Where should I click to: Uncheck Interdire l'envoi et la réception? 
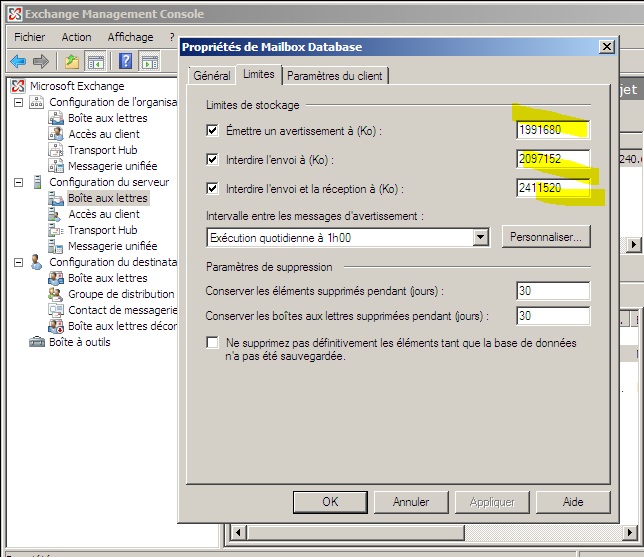pyautogui.click(x=212, y=189)
